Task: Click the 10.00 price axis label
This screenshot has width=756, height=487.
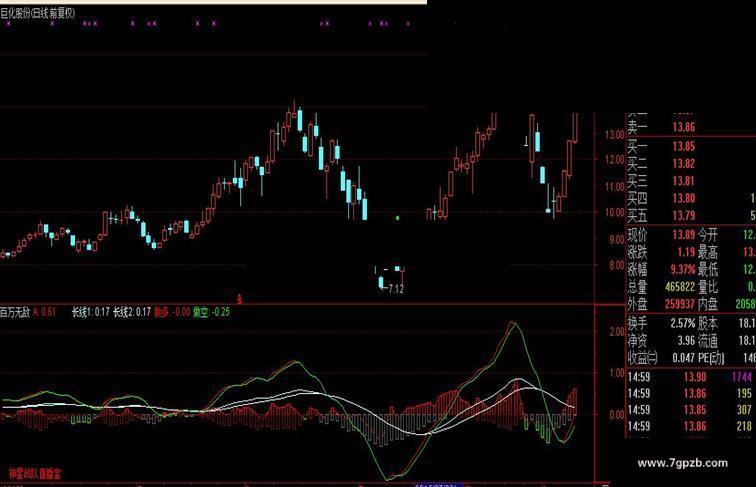Action: coord(615,212)
